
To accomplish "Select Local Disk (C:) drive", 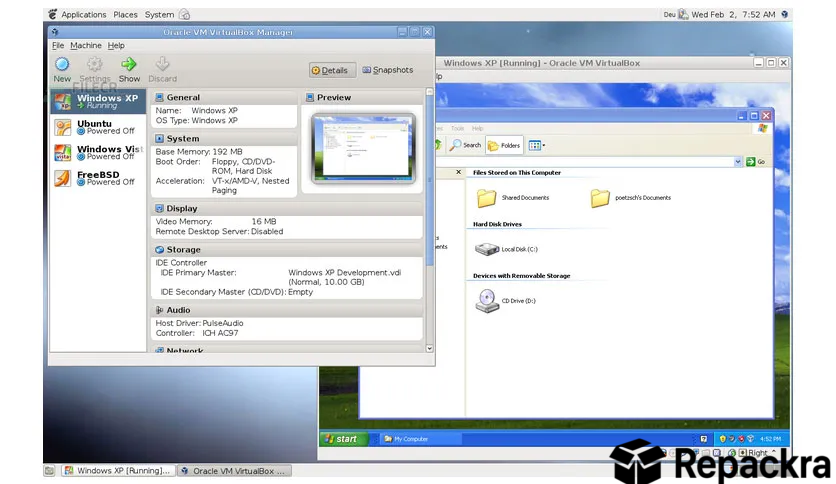I will click(x=506, y=249).
